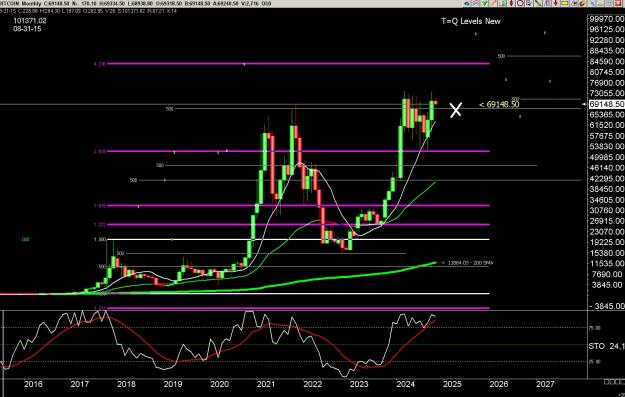Click the 2027 year label on time axis
This screenshot has height=397, width=625.
click(x=545, y=384)
